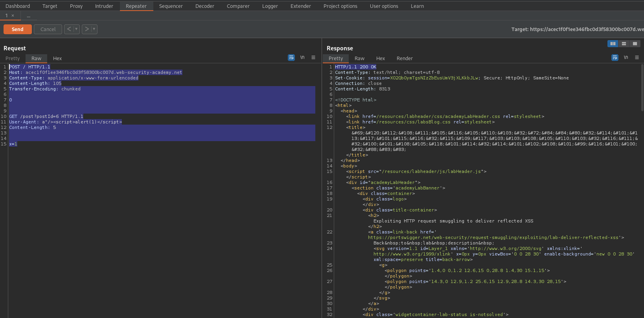
Task: Switch Request view to Raw
Action: (x=37, y=58)
